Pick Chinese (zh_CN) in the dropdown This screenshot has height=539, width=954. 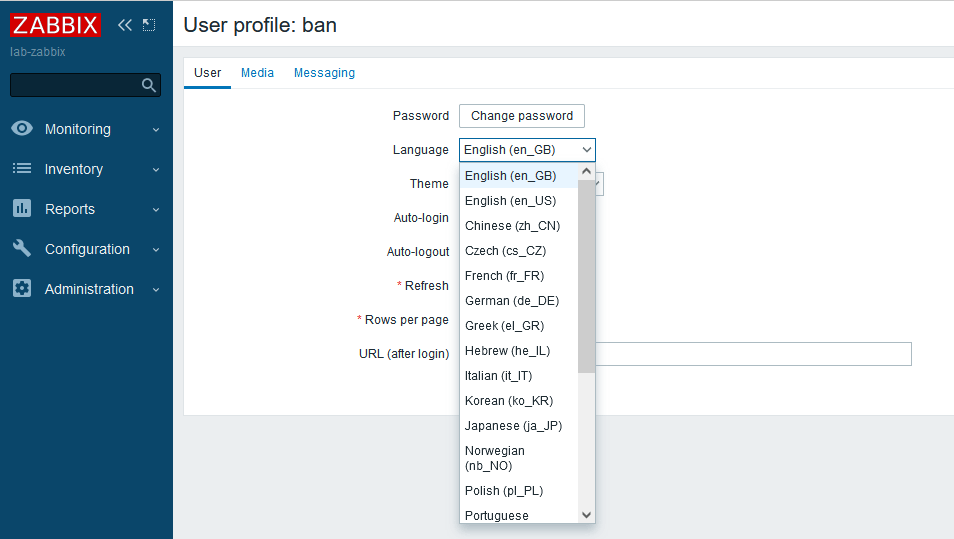tap(512, 226)
